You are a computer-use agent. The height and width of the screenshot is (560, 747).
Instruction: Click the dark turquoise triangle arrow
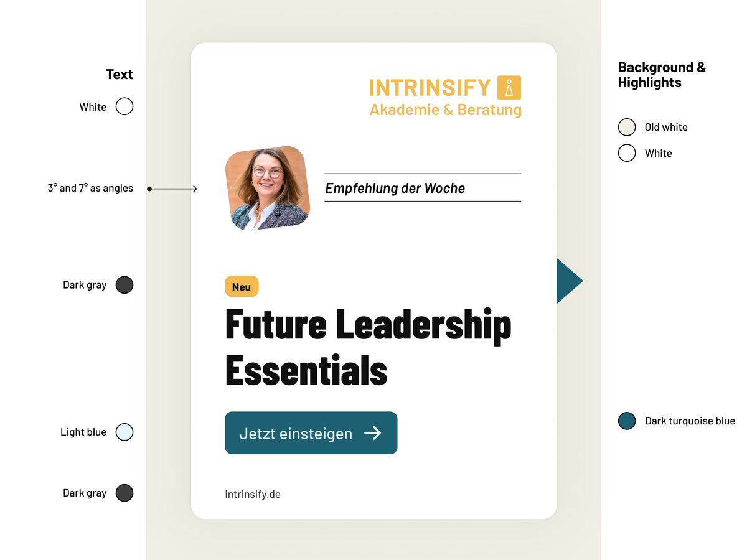[567, 281]
